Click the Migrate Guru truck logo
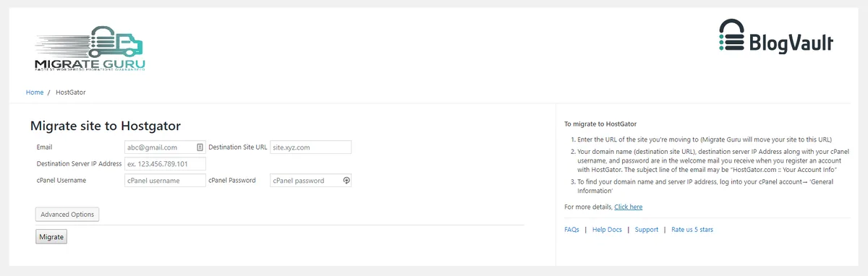 coord(89,48)
